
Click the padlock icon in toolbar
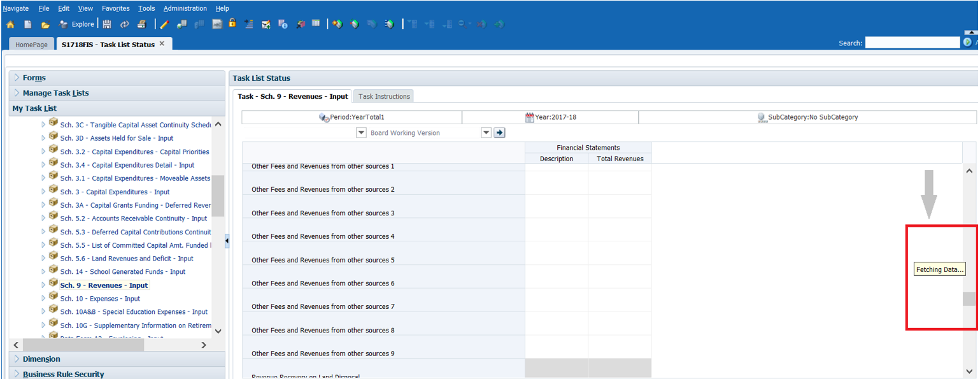coord(232,23)
